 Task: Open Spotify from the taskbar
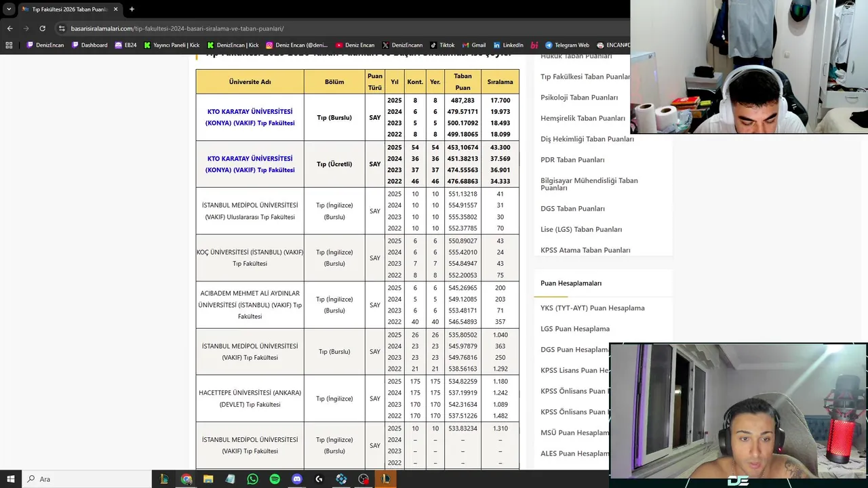click(275, 479)
